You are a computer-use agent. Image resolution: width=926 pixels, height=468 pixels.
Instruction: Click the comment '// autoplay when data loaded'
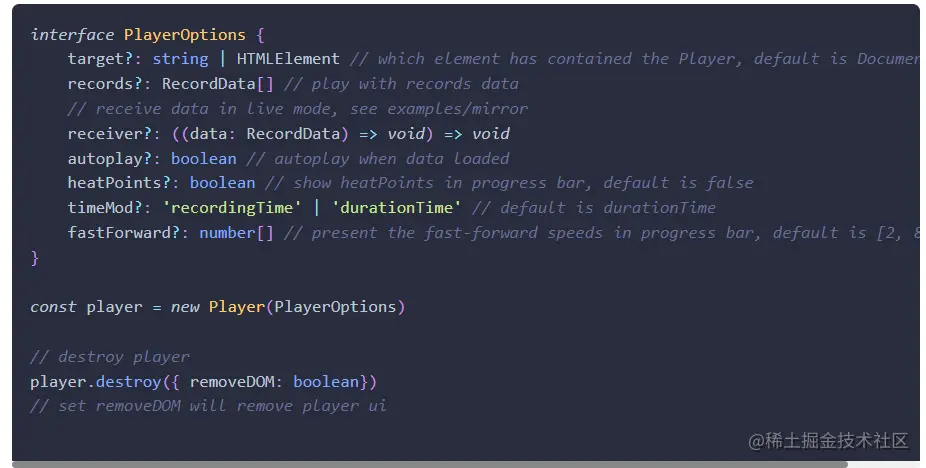(377, 158)
